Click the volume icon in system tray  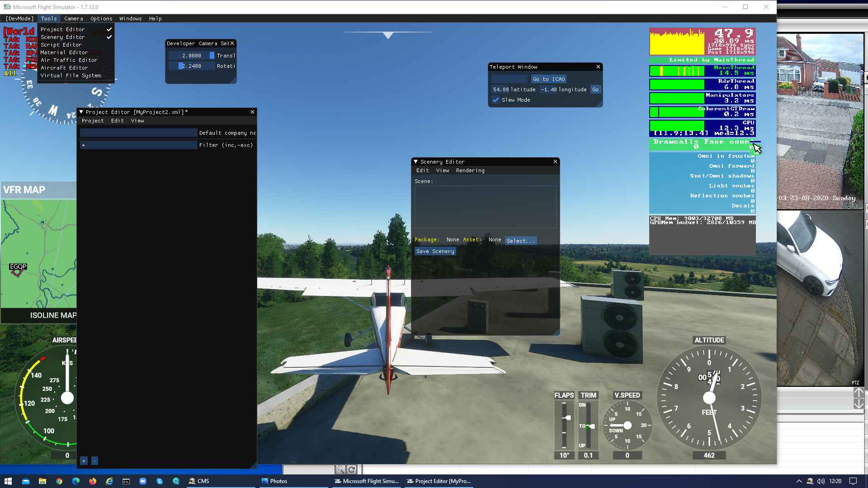click(821, 481)
